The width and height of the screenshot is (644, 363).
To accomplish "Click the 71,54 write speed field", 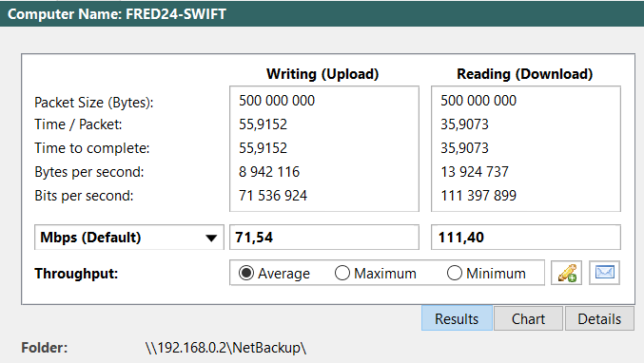I will click(x=324, y=237).
